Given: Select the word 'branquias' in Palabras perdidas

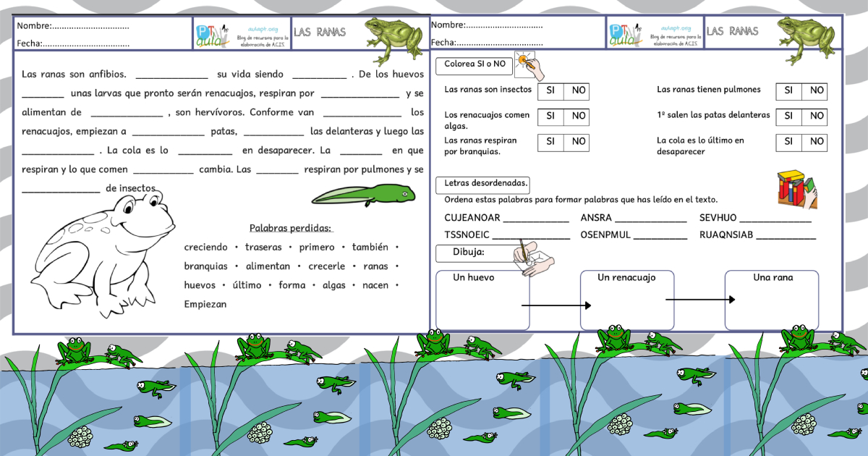Looking at the screenshot, I should click(x=205, y=266).
